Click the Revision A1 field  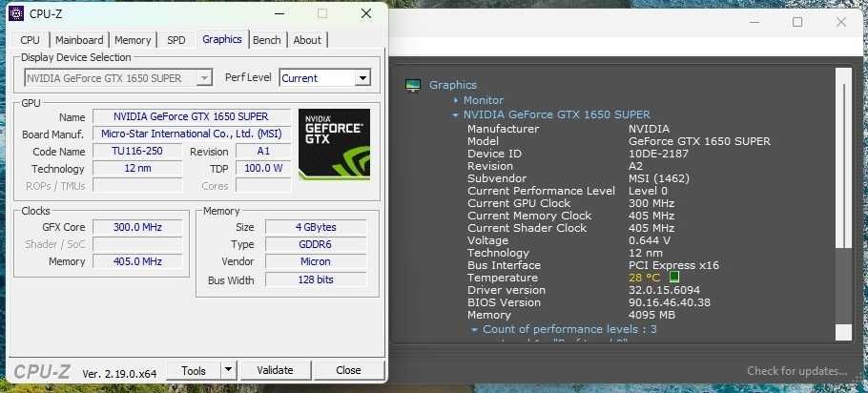coord(263,151)
